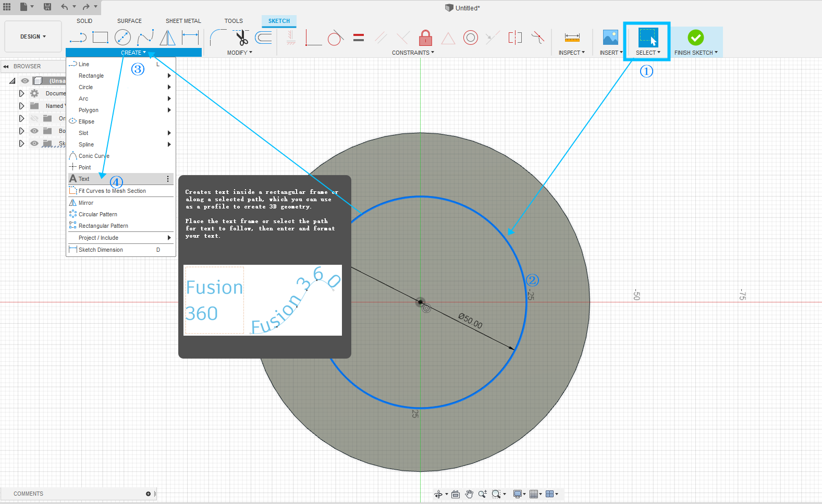Expand the Document Settings tree node
This screenshot has height=504, width=822.
click(21, 93)
